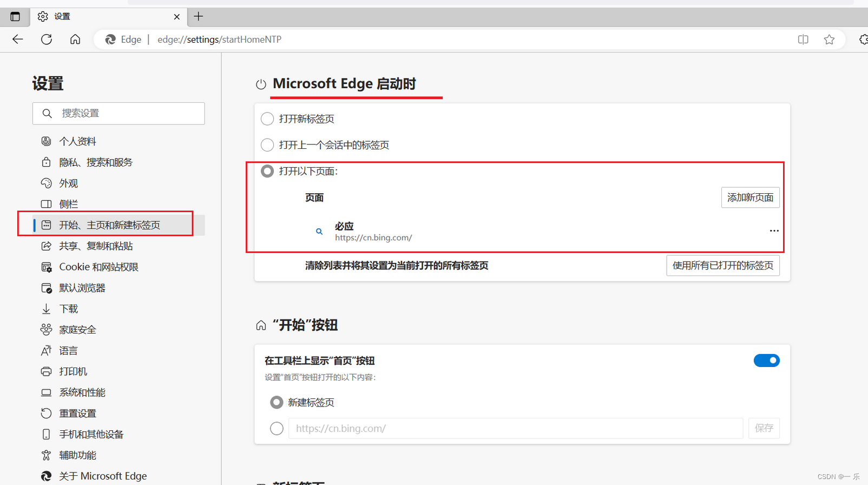Screen dimensions: 868x485
Task: Open 隐私、搜索和服务 settings
Action: [96, 162]
